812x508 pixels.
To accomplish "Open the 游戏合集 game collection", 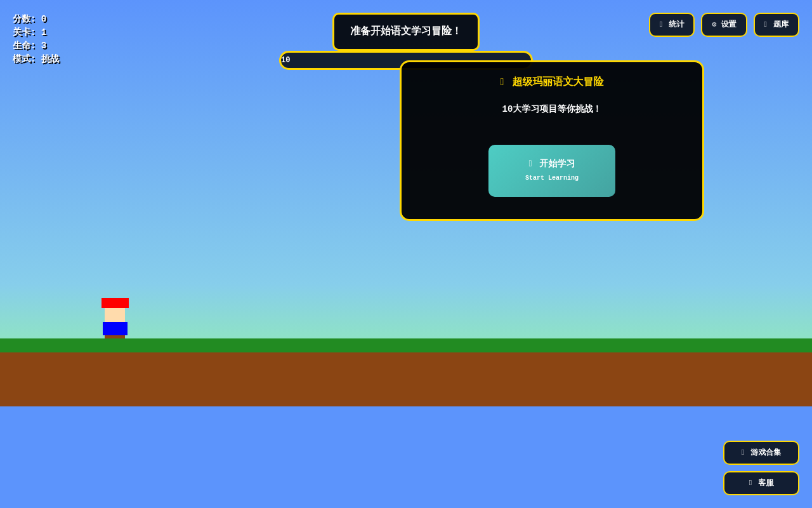I will click(x=761, y=453).
